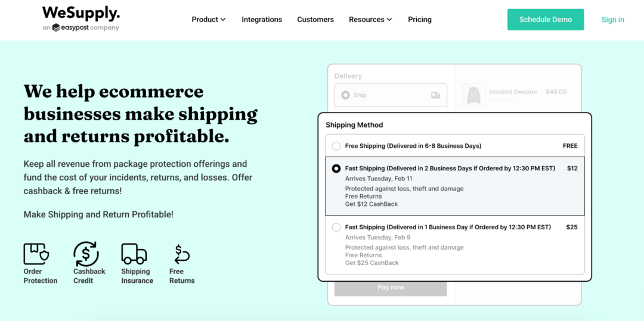This screenshot has width=644, height=321.
Task: Click the WeSupply logo
Action: coord(81,13)
